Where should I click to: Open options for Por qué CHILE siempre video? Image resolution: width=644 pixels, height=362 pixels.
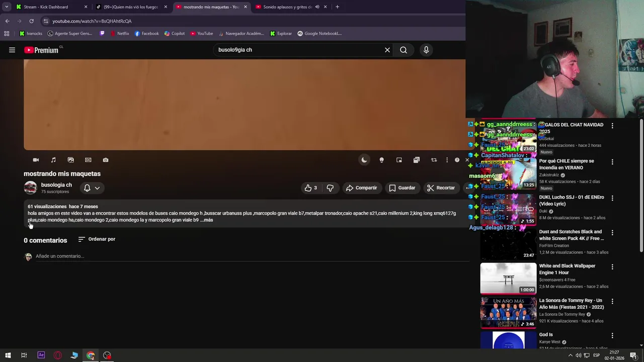612,162
